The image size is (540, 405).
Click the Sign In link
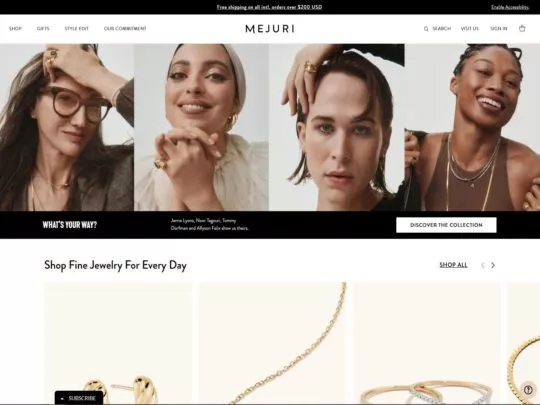[499, 29]
